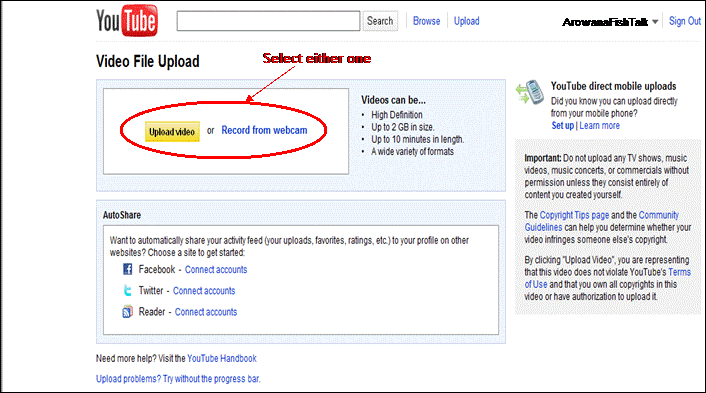706x393 pixels.
Task: Click the AutoShare heading text
Action: [x=122, y=215]
